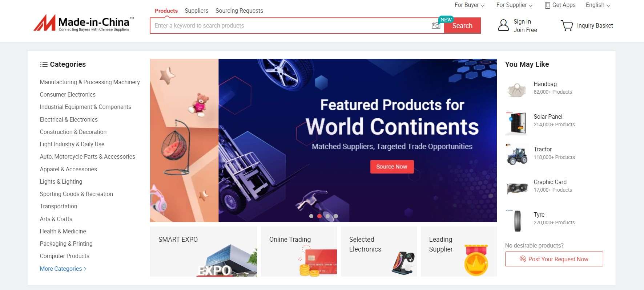
Task: Expand the For Buyer dropdown
Action: click(x=470, y=5)
